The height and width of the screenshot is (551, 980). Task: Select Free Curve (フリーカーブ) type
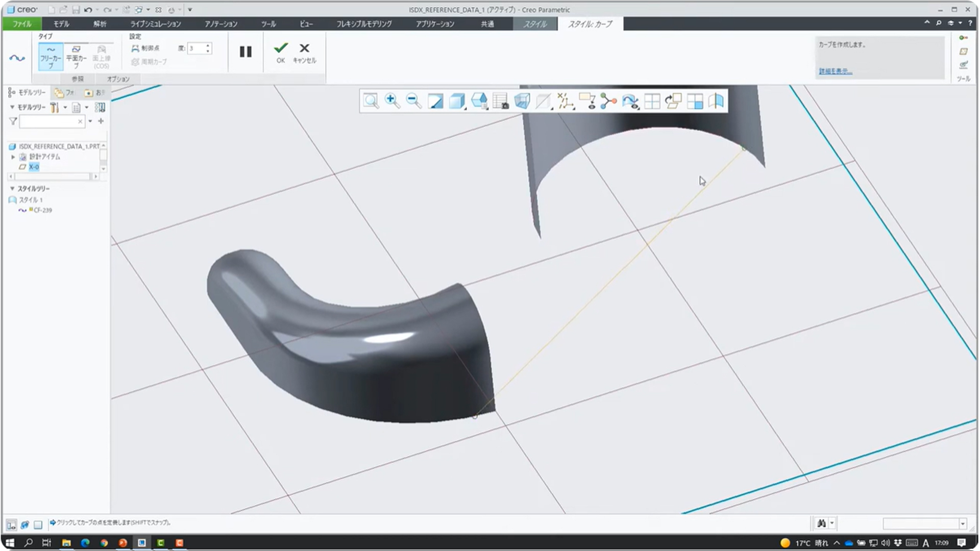click(51, 56)
